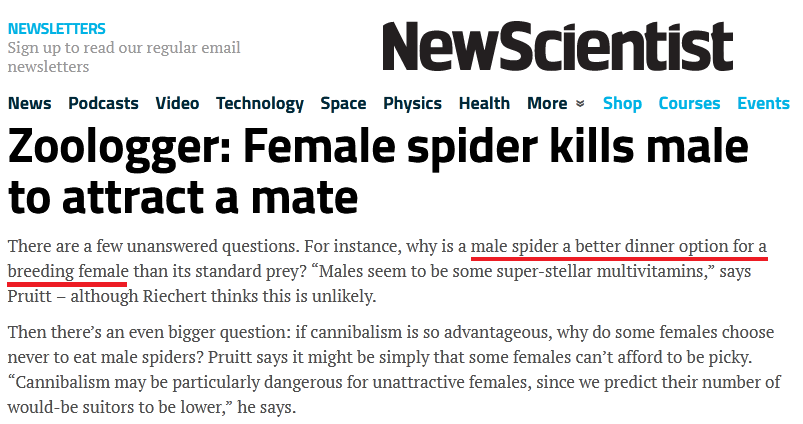Click underlined "male spider a better dinner option"
The width and height of the screenshot is (803, 424).
point(619,246)
